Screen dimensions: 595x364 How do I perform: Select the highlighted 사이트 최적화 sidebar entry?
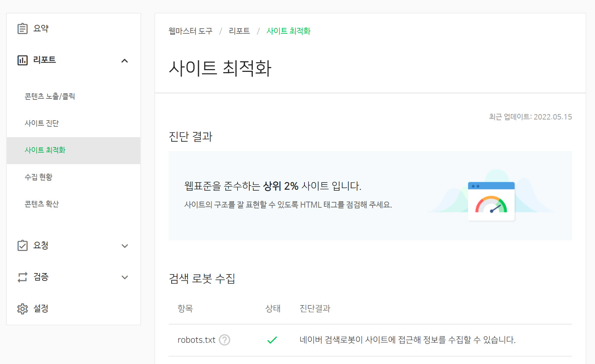(45, 150)
